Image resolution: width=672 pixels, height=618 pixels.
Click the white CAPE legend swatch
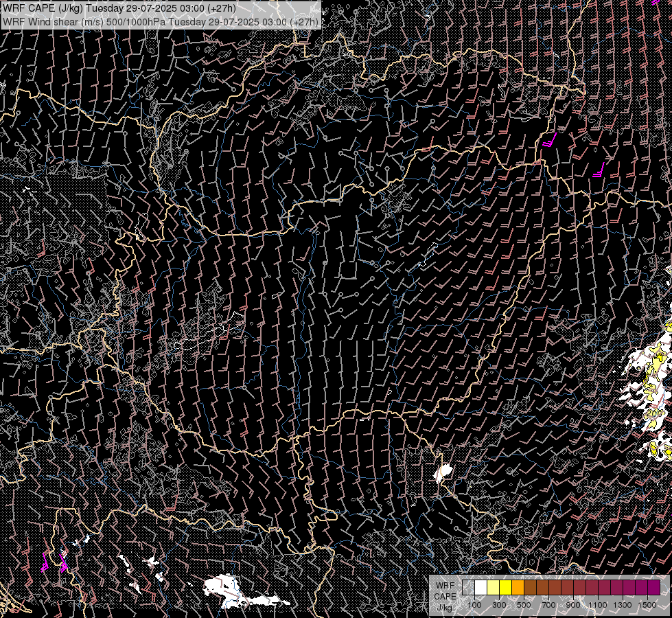(481, 588)
